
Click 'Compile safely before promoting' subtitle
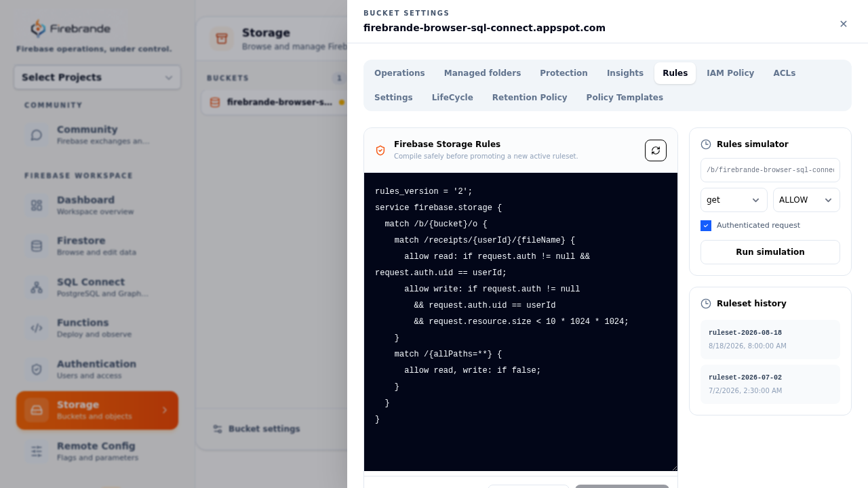click(486, 156)
